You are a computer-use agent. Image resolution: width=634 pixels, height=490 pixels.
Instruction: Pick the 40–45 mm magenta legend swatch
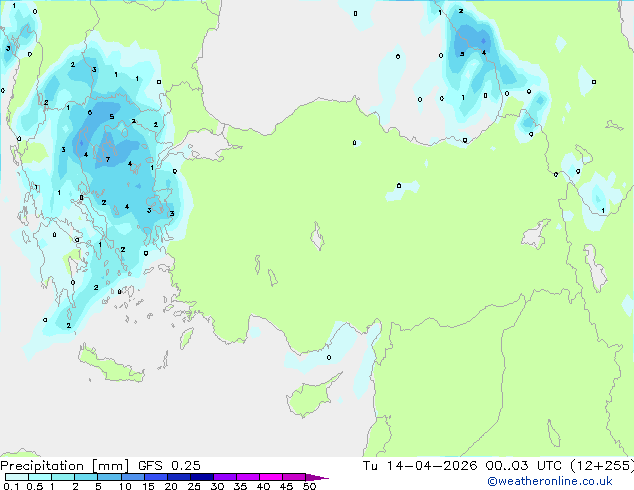point(271,477)
